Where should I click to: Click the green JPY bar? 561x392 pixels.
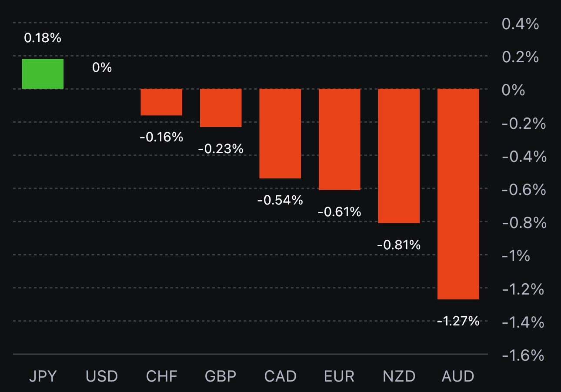(x=43, y=74)
